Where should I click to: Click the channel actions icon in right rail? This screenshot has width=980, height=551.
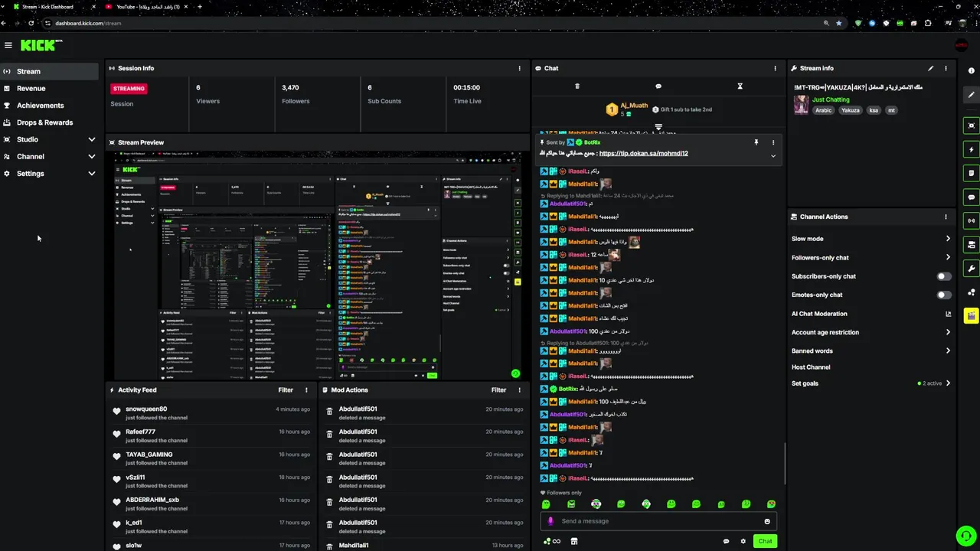point(971,245)
